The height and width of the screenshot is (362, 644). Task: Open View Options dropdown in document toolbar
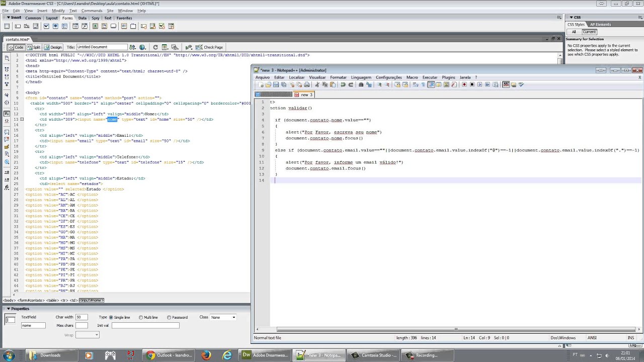[x=165, y=47]
